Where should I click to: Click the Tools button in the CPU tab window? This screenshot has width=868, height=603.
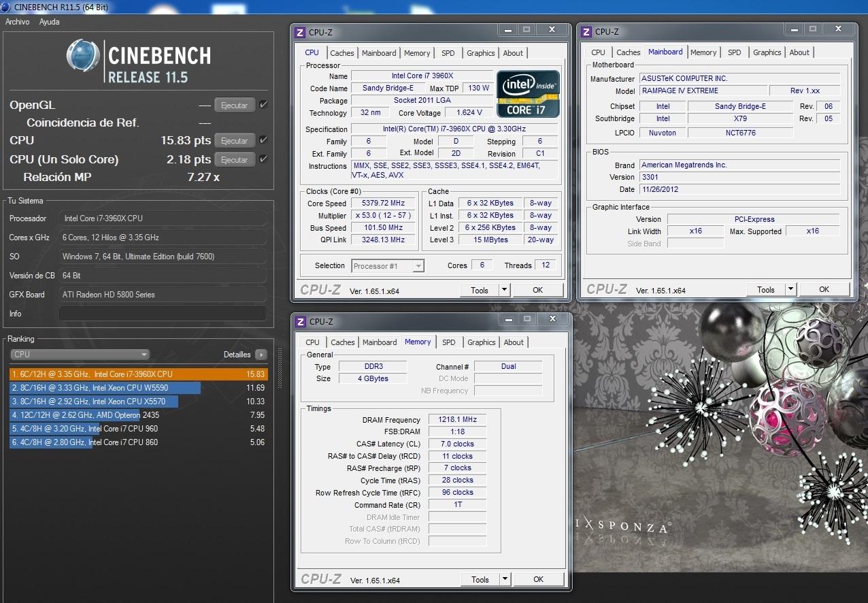click(480, 290)
